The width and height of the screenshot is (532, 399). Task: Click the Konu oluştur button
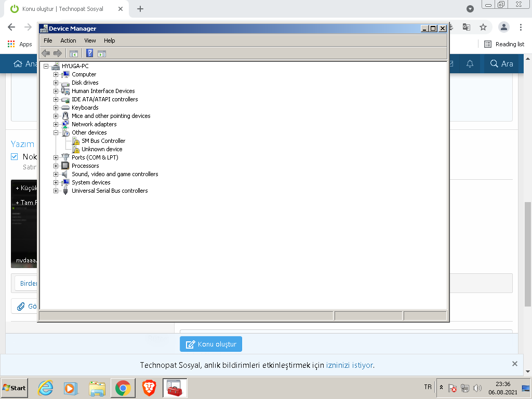pyautogui.click(x=211, y=344)
